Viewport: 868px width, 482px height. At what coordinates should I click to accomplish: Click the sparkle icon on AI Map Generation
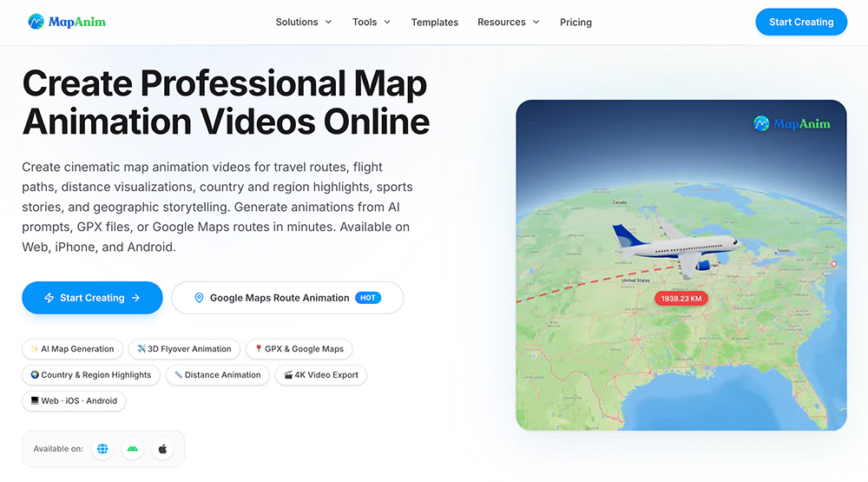[35, 349]
